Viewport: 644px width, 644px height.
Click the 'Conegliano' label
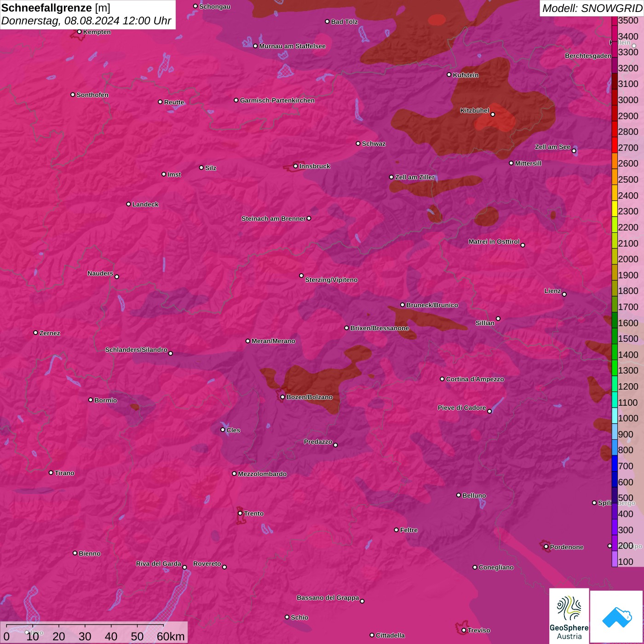496,567
